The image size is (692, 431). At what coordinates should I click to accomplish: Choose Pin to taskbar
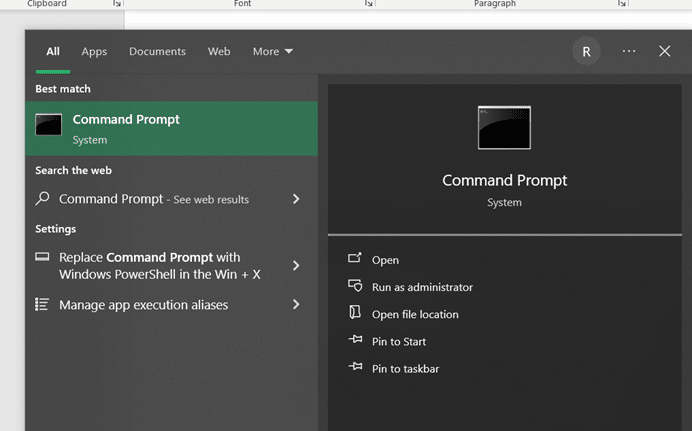tap(406, 369)
